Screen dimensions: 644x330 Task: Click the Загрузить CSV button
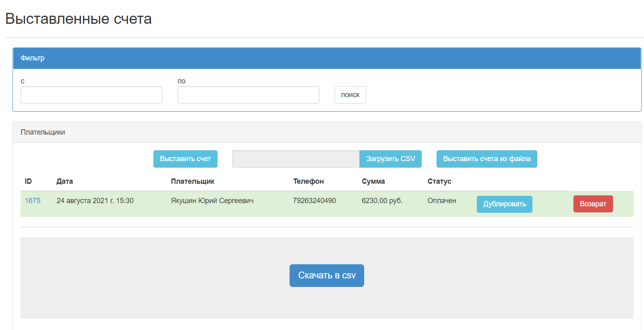click(x=390, y=159)
